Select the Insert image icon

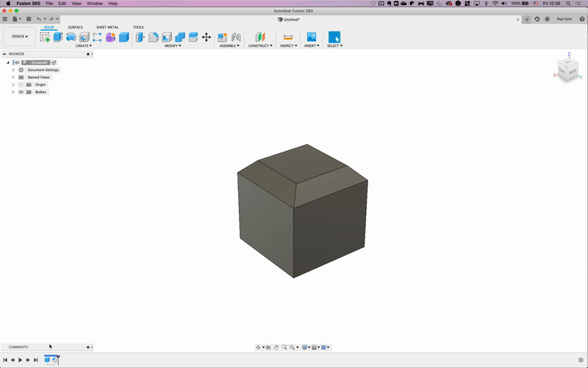click(311, 37)
